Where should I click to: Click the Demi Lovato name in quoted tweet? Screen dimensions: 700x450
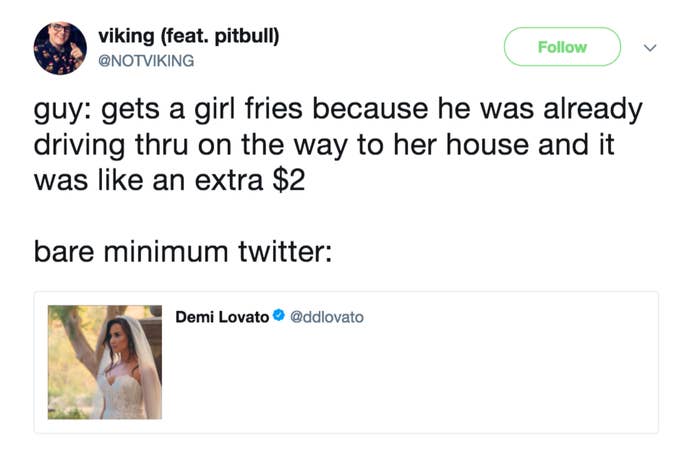222,317
